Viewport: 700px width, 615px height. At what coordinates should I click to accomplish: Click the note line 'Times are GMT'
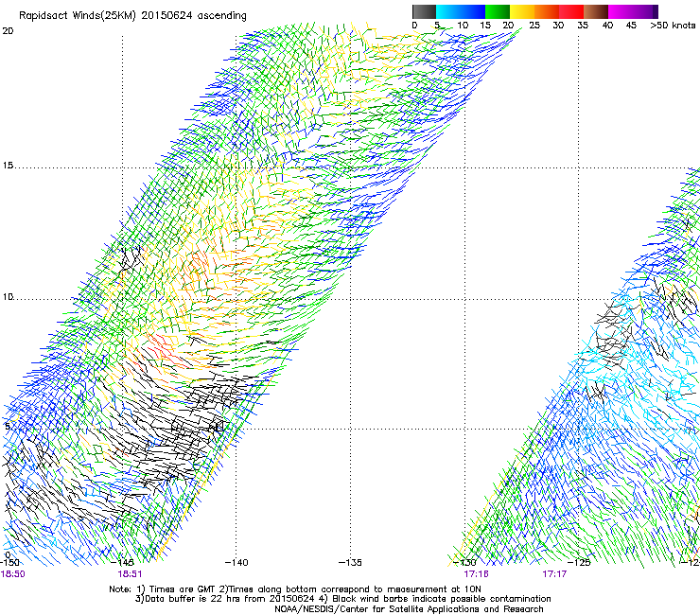[183, 589]
